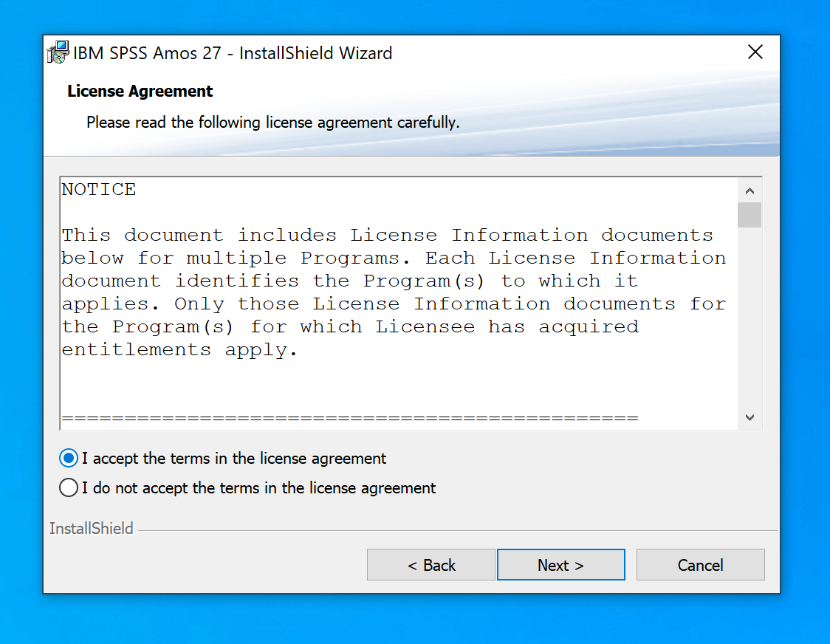Click the "Please read the following" instruction text

[x=272, y=123]
